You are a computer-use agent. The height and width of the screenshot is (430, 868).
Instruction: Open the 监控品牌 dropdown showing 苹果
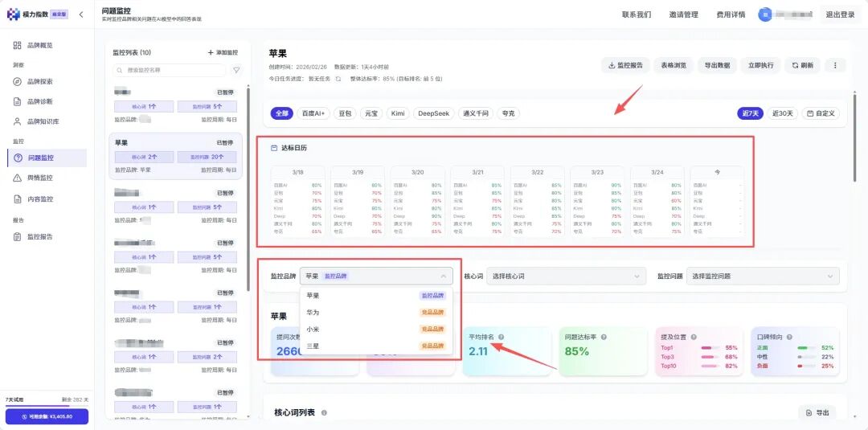376,276
